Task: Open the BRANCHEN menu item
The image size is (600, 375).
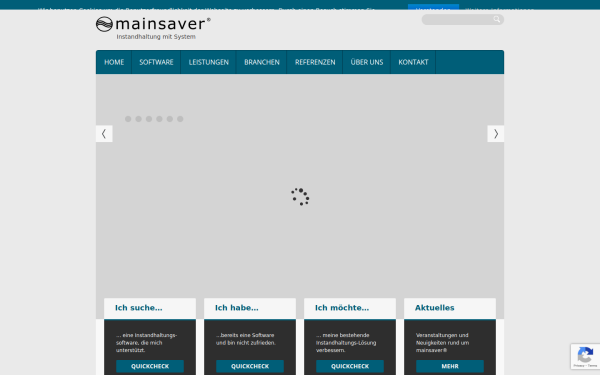Action: 262,62
